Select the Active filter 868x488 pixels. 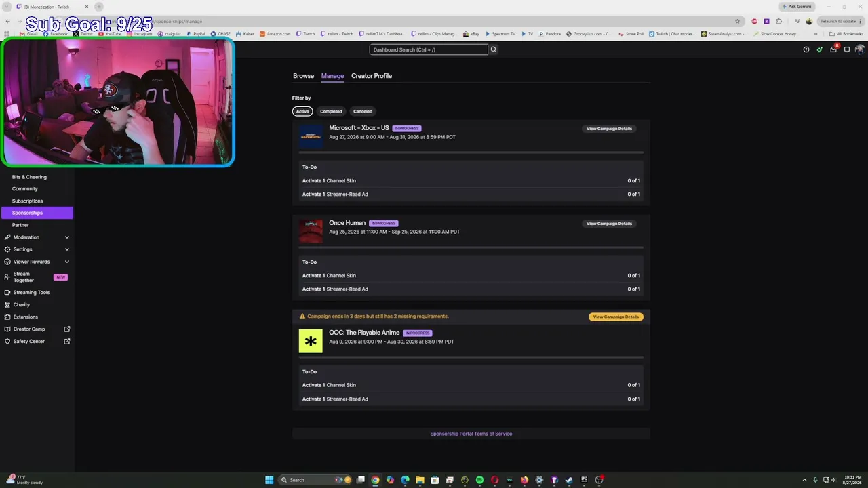(302, 111)
